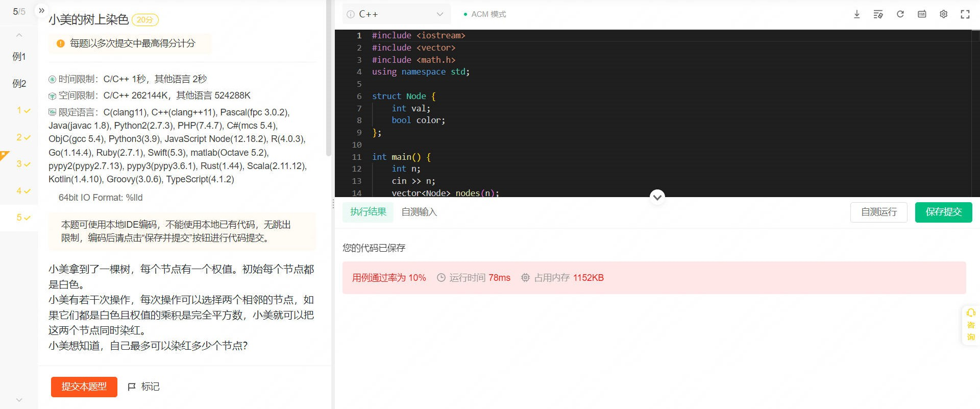Viewport: 980px width, 409px height.
Task: Click the panel divider drag handle
Action: click(x=333, y=204)
